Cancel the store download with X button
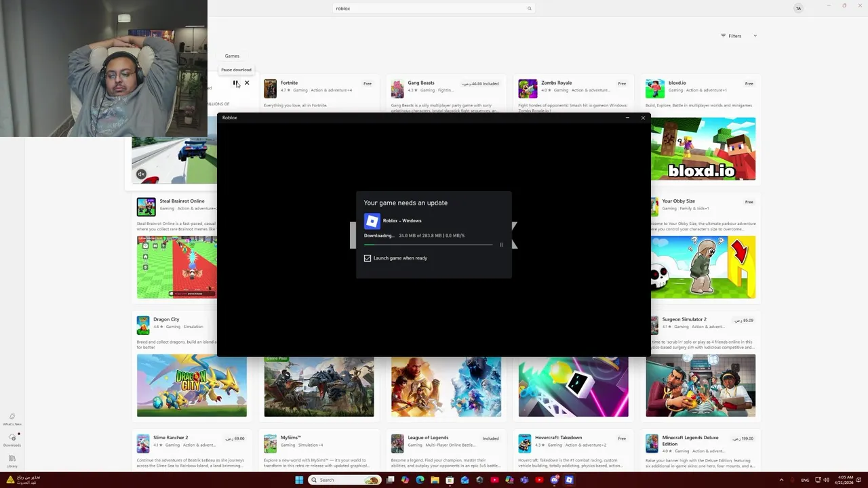The width and height of the screenshot is (868, 488). tap(247, 83)
